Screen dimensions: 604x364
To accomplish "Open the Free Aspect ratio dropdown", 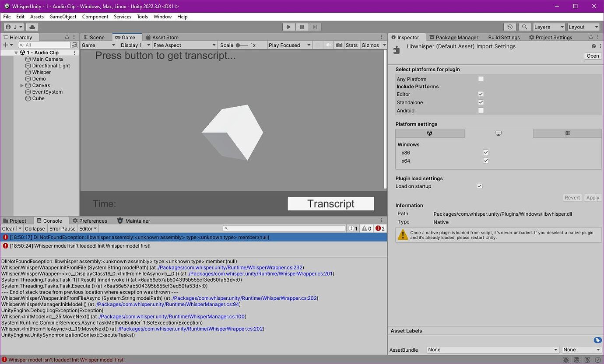I will pyautogui.click(x=184, y=45).
